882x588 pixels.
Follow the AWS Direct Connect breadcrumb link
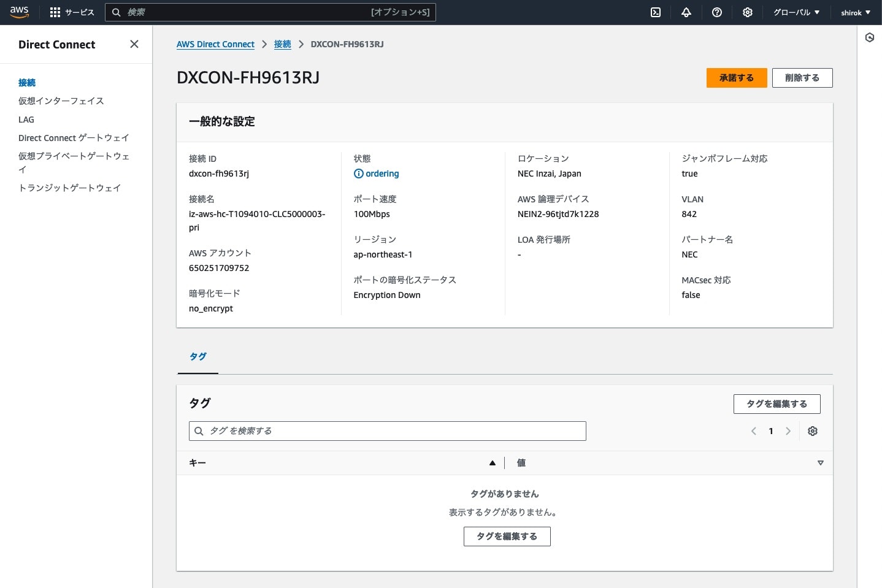coord(215,44)
